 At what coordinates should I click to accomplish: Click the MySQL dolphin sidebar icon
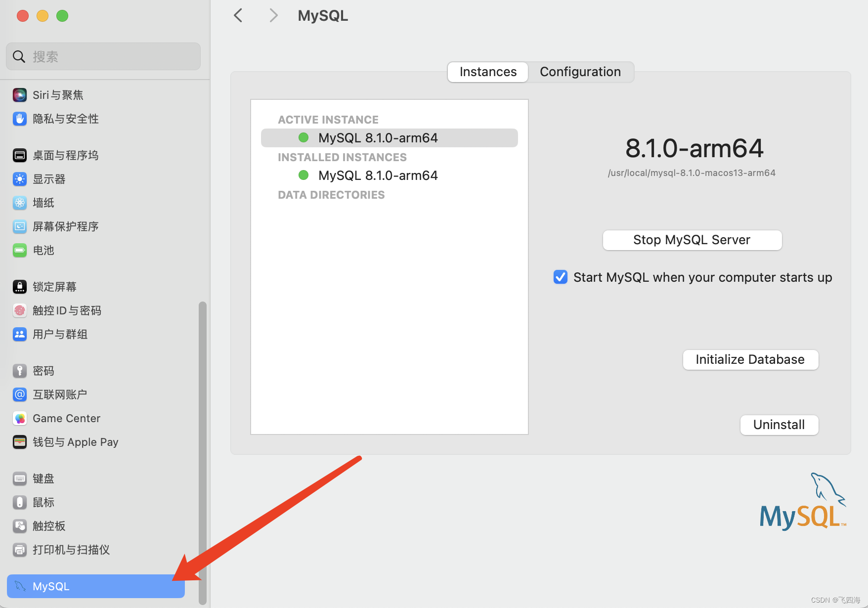[20, 586]
